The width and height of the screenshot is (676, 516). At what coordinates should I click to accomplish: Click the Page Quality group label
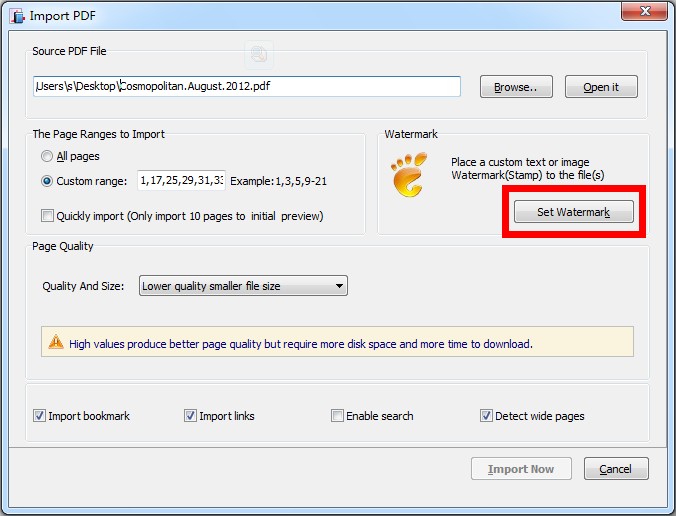click(63, 246)
